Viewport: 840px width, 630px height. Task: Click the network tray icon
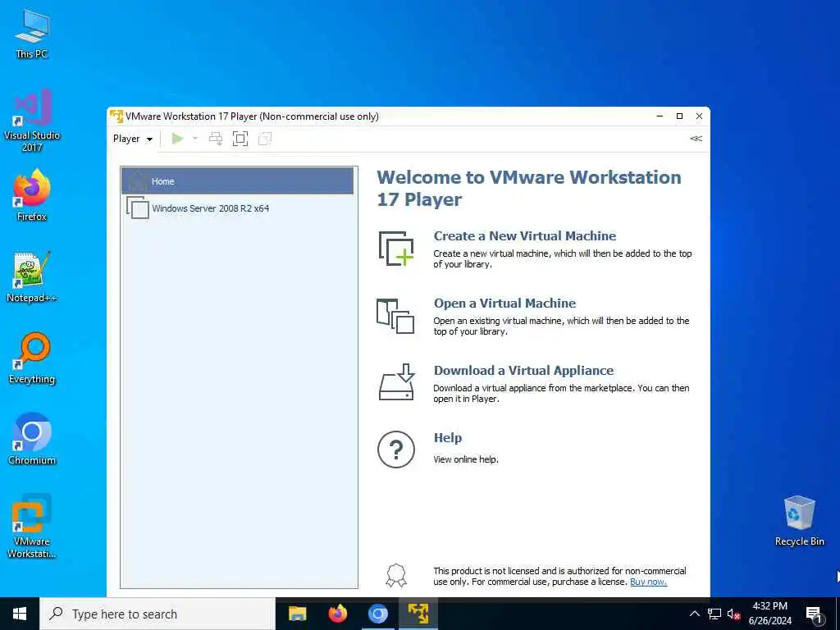coord(714,614)
